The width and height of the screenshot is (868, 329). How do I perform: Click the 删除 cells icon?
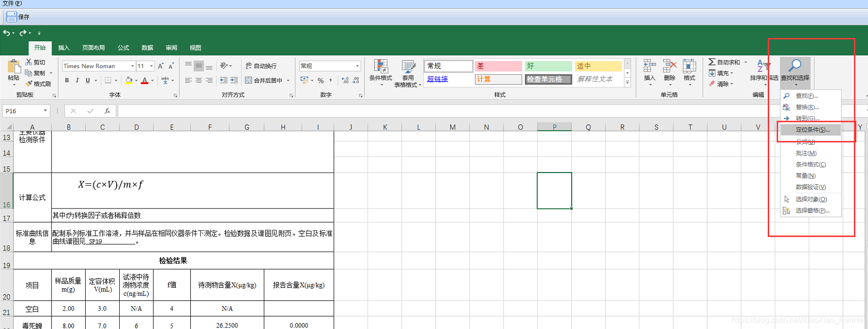click(x=669, y=67)
